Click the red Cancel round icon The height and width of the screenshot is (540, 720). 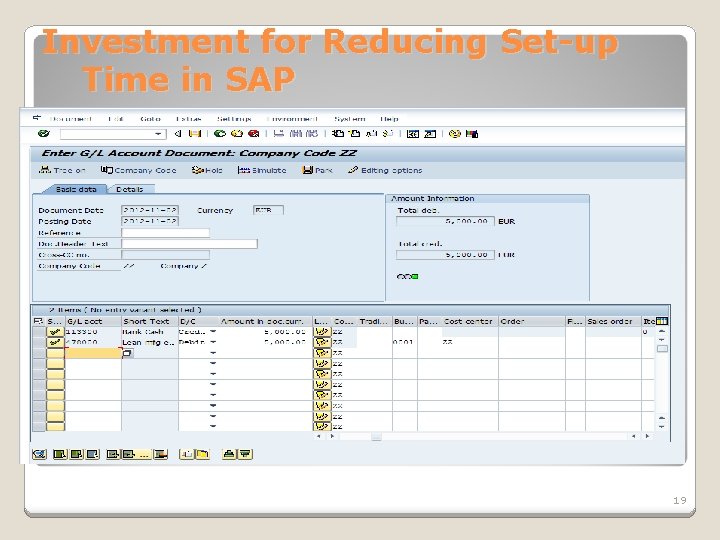[253, 134]
